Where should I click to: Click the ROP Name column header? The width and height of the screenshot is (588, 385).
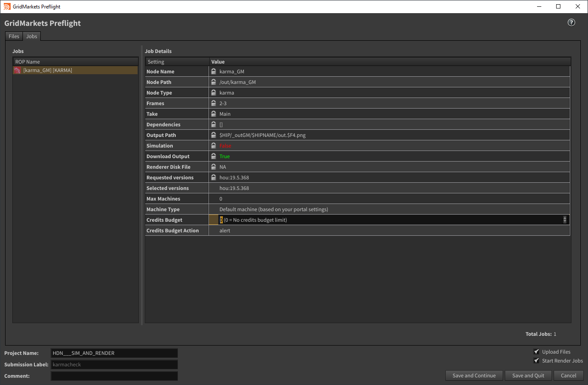tap(76, 62)
